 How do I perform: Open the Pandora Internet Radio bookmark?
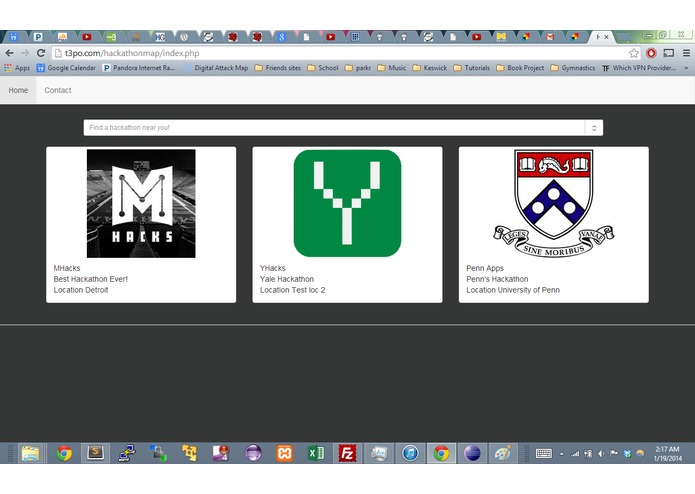[x=139, y=68]
